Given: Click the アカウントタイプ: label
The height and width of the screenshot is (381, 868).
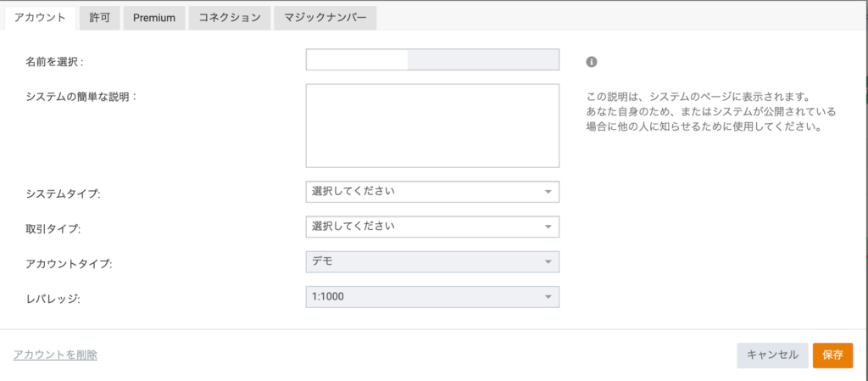Looking at the screenshot, I should [69, 265].
